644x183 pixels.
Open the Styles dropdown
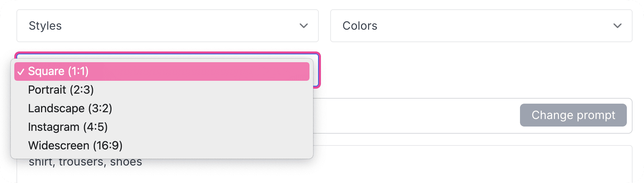(167, 26)
